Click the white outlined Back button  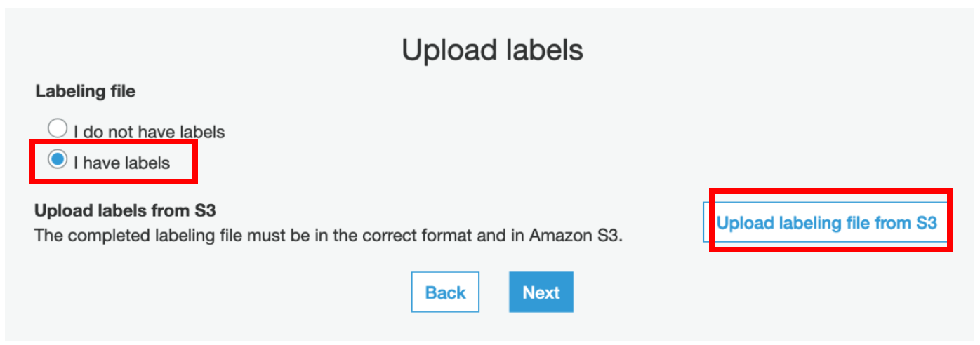point(445,292)
